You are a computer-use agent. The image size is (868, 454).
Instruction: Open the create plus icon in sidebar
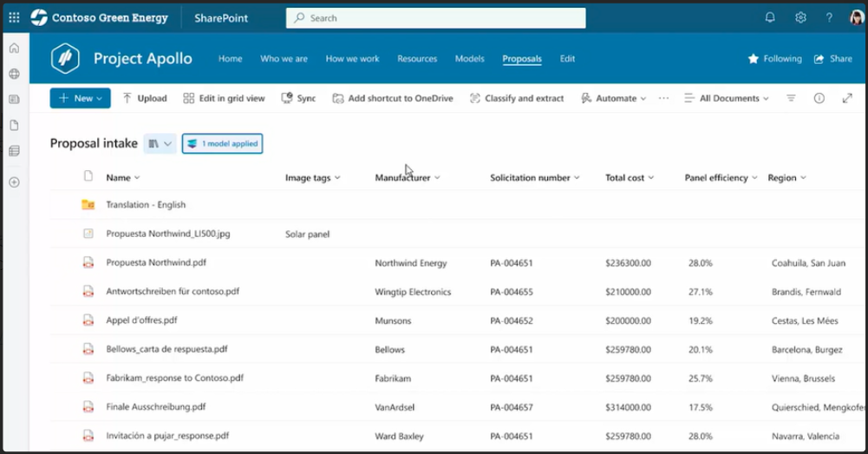(x=14, y=182)
